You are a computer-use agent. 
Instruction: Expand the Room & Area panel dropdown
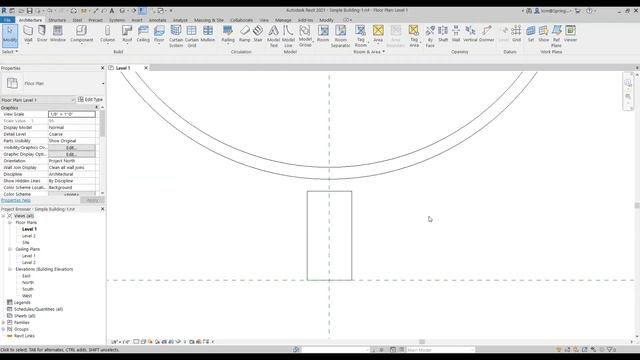[369, 52]
